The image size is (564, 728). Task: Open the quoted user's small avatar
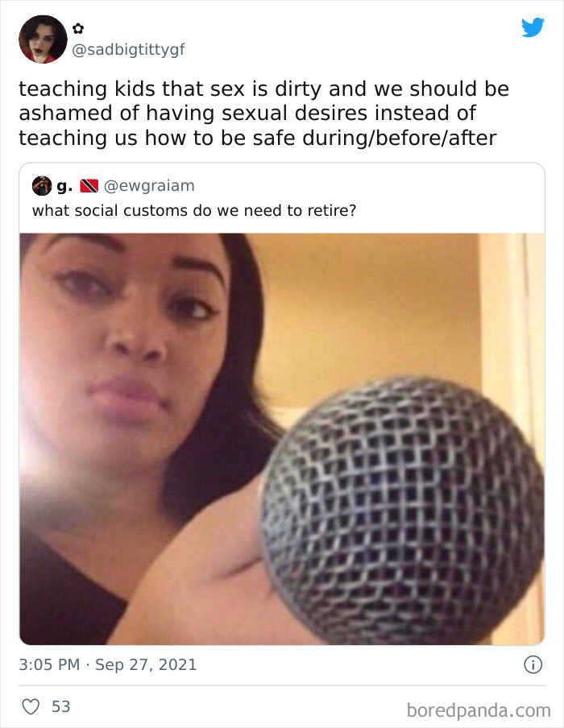coord(42,186)
